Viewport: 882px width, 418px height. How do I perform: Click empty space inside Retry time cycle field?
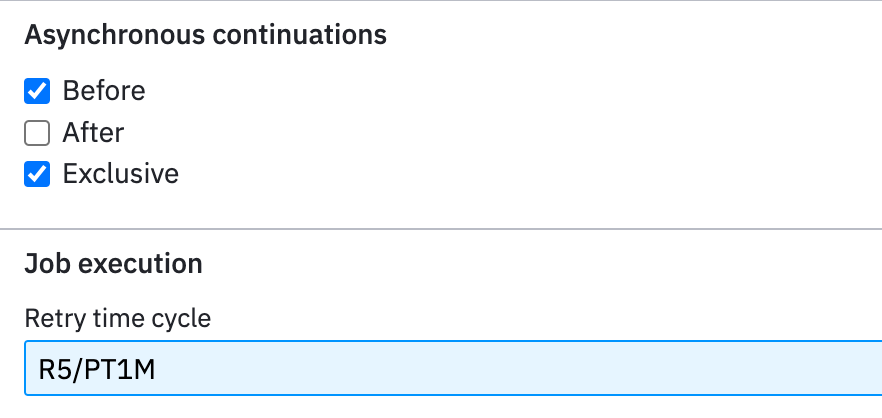coord(506,368)
